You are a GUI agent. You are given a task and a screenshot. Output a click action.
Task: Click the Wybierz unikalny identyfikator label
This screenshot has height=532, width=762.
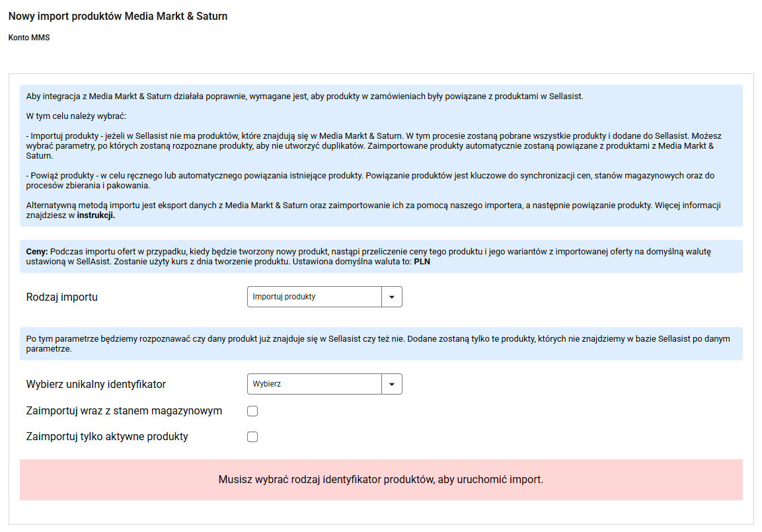click(x=96, y=385)
